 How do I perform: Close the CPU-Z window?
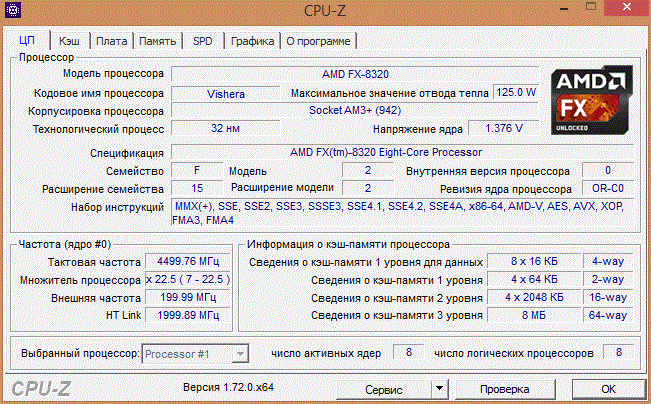point(627,7)
